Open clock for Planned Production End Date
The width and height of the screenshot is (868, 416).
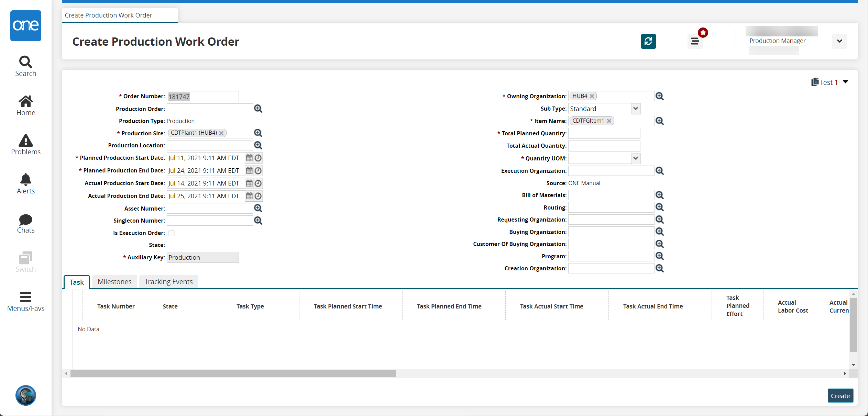[258, 171]
